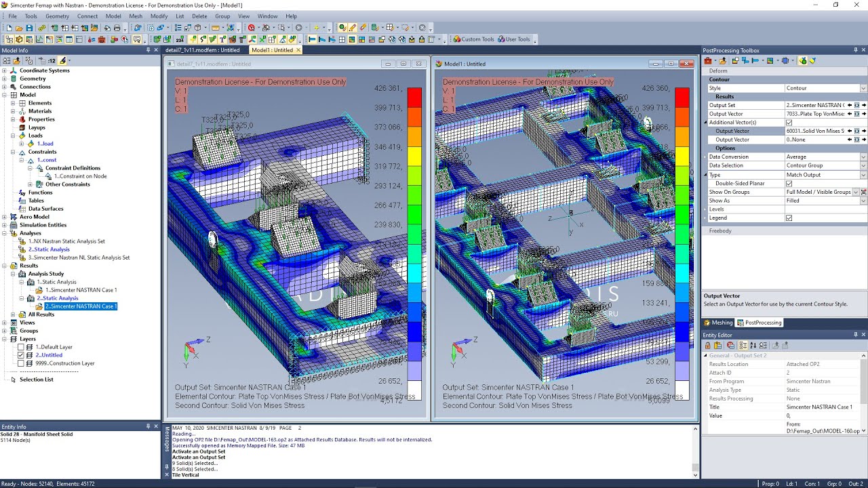The image size is (868, 488).
Task: Expand the Geometry tree node
Action: click(5, 79)
